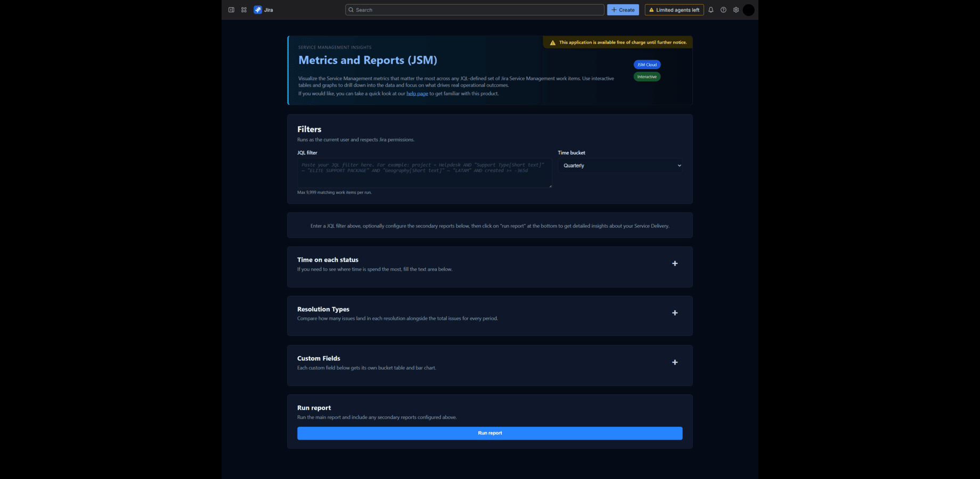980x479 pixels.
Task: Expand the Time on each status section
Action: pyautogui.click(x=675, y=263)
